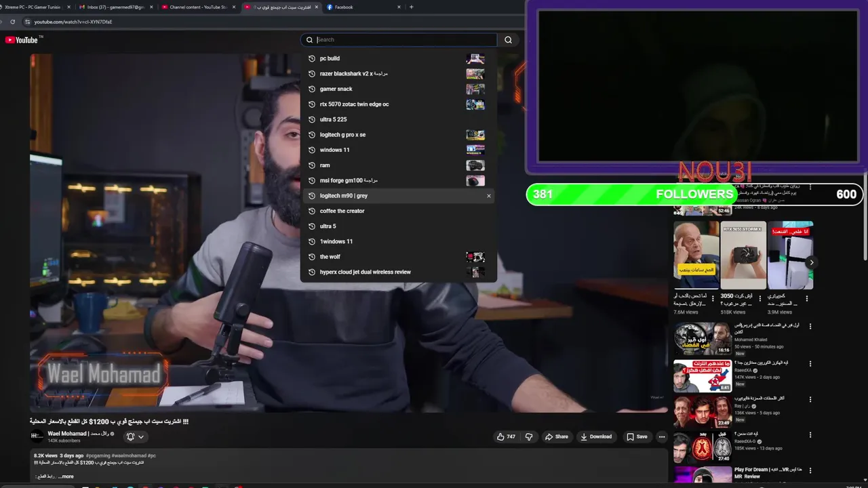The width and height of the screenshot is (868, 488).
Task: Open thumbnail preview for 'pc build' suggestion
Action: pos(475,59)
